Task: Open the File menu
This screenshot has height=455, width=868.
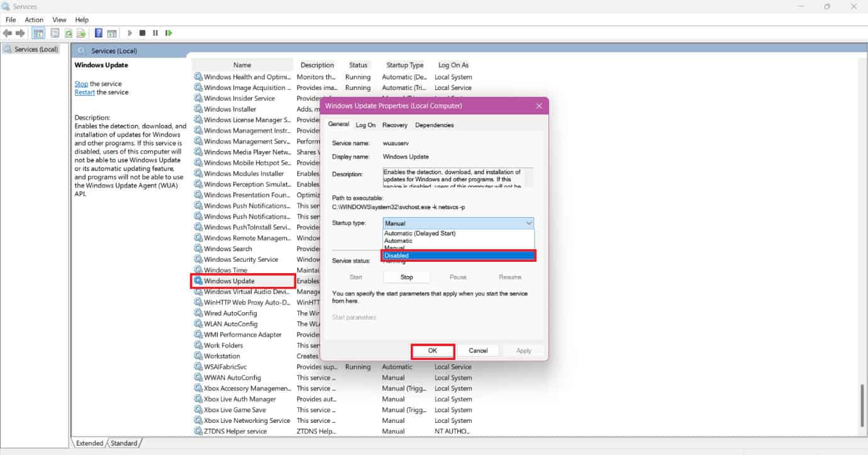Action: 11,20
